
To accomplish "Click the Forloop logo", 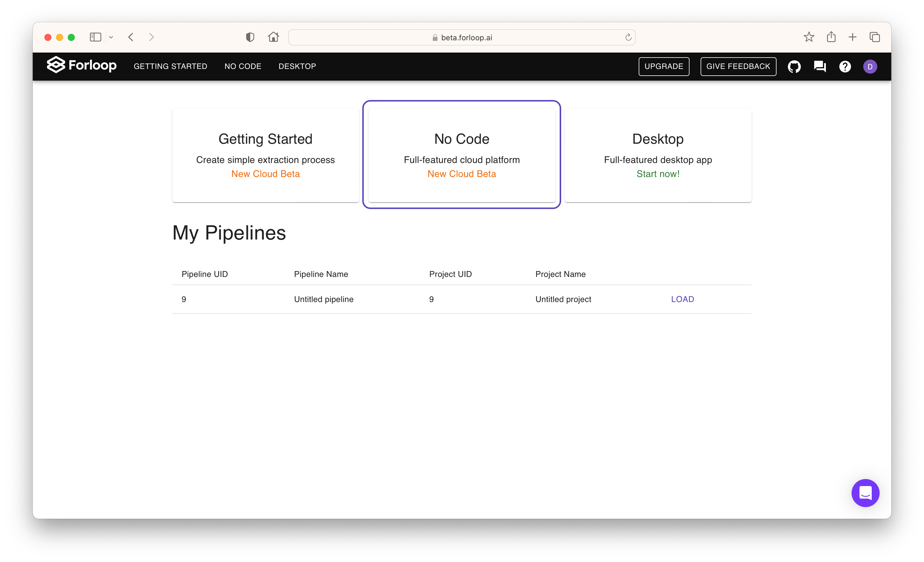I will [x=81, y=65].
